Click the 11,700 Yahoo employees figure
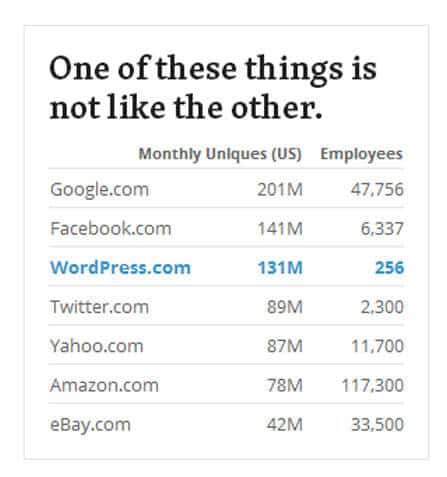Viewport: 447px width, 477px height. click(x=377, y=346)
